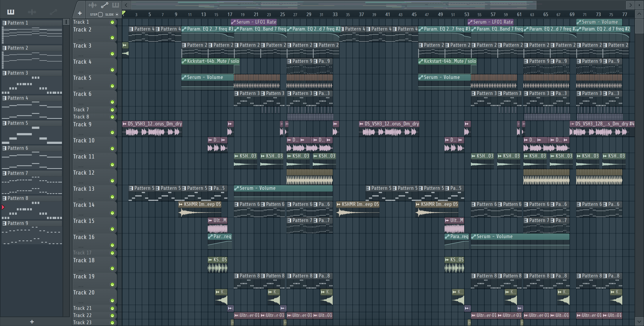Open clip menu icon of Serum - LFO1 Rate on Track 1
644x326 pixels.
pyautogui.click(x=233, y=22)
